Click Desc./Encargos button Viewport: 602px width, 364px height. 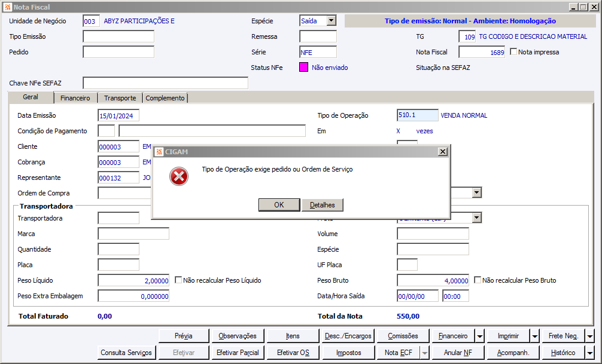(348, 336)
